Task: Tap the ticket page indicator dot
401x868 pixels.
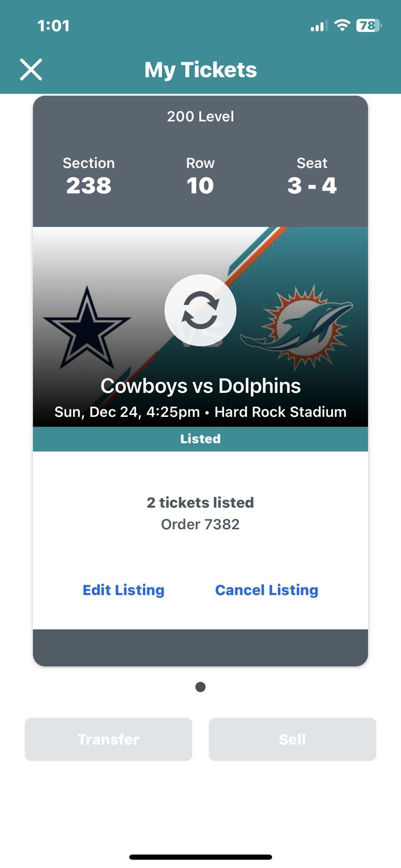Action: (x=200, y=687)
